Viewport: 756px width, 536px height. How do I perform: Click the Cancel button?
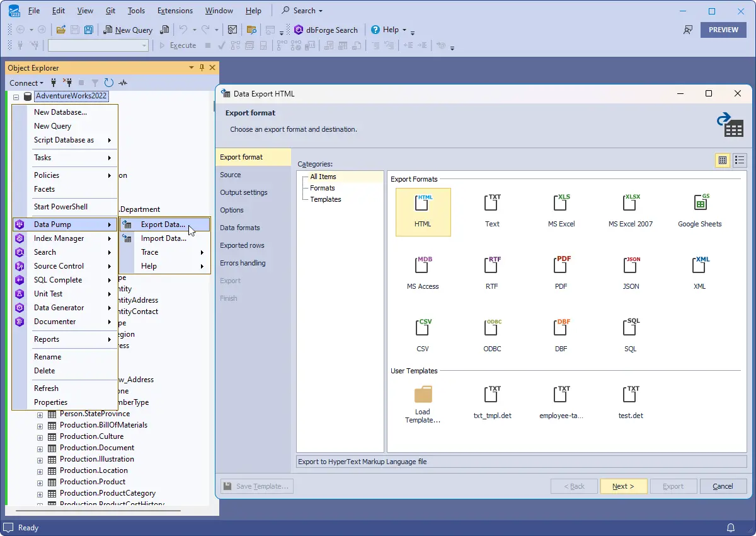pos(723,486)
